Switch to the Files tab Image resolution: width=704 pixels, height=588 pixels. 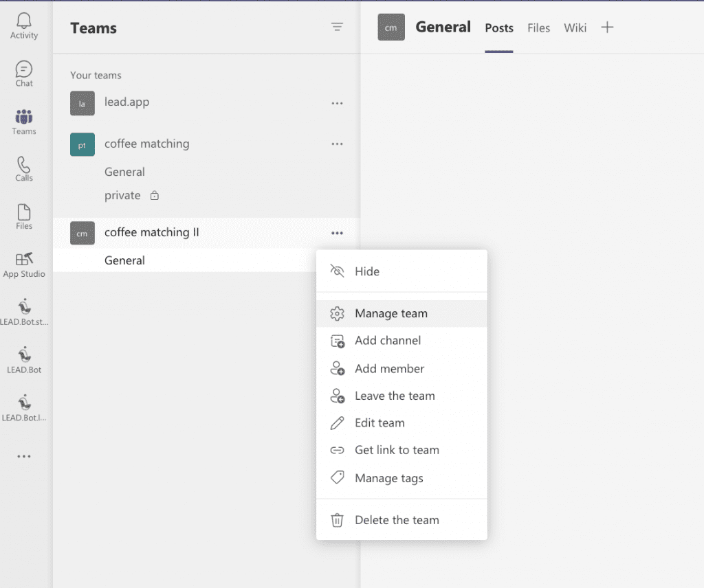click(x=538, y=28)
